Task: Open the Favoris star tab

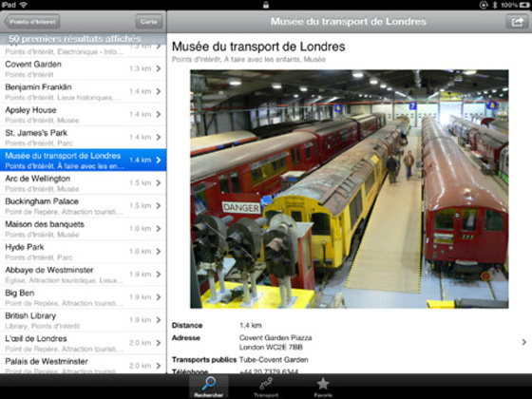Action: pyautogui.click(x=323, y=387)
